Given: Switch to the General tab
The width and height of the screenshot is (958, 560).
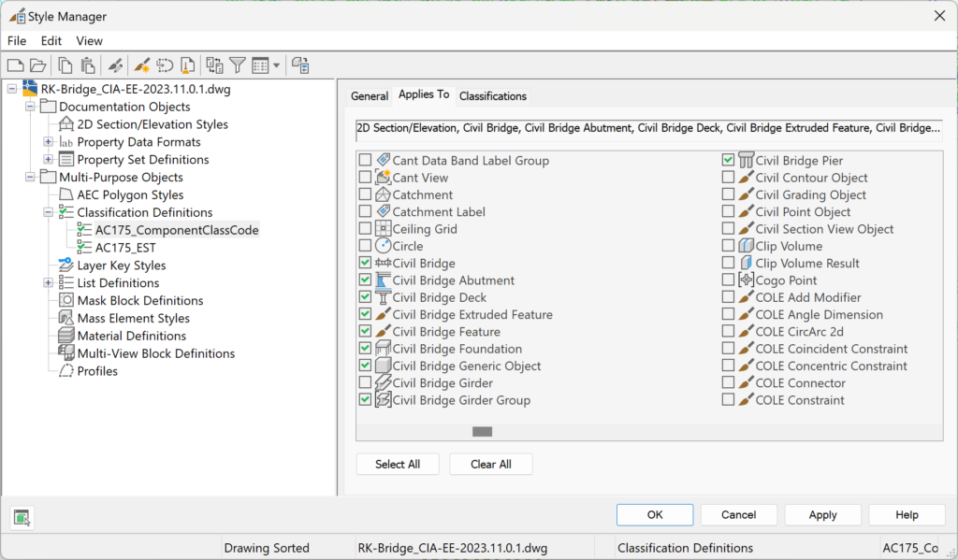Looking at the screenshot, I should point(369,96).
